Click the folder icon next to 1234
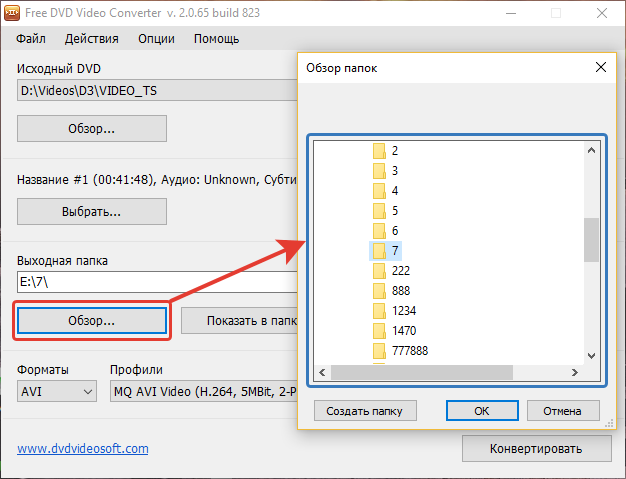 coord(379,311)
